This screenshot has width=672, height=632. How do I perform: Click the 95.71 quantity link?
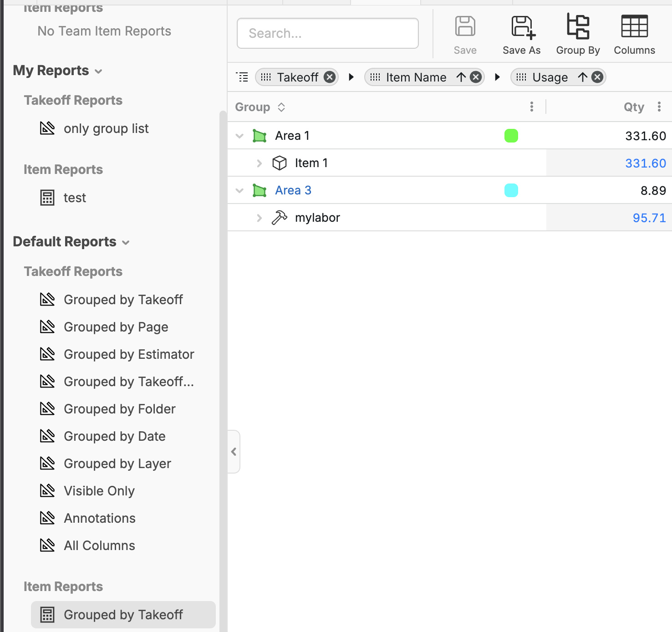click(x=649, y=218)
